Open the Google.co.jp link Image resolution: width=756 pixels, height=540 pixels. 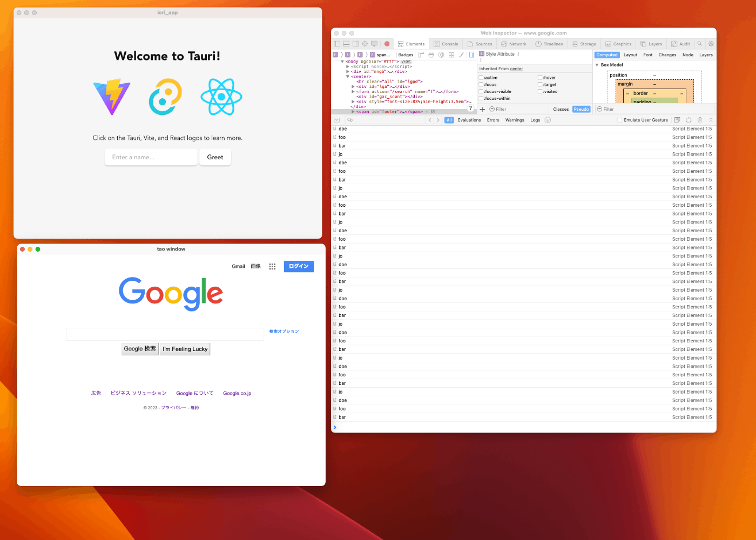pyautogui.click(x=237, y=393)
